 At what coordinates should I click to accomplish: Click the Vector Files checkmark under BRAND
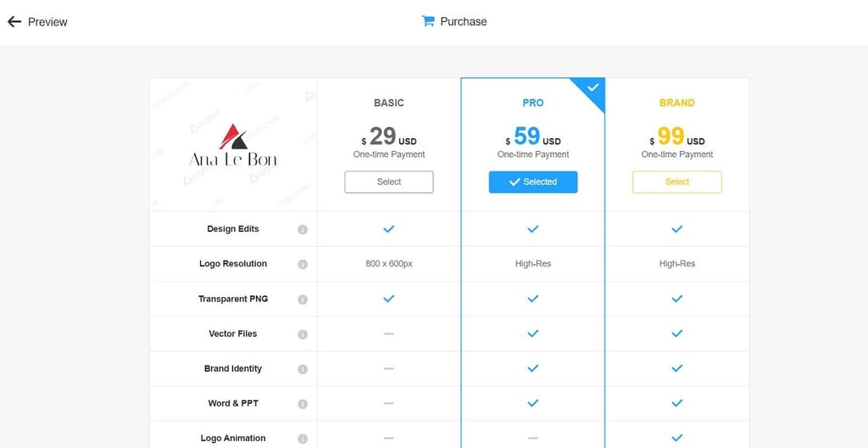coord(677,333)
